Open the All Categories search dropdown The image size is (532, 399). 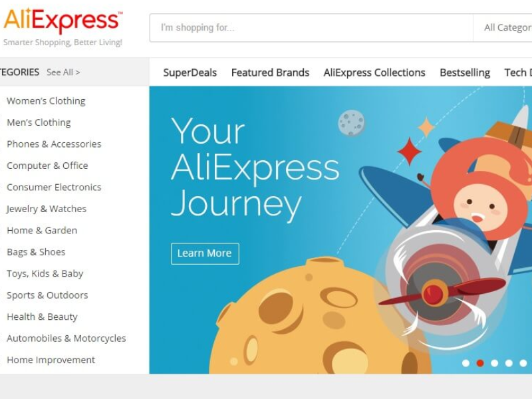click(503, 28)
